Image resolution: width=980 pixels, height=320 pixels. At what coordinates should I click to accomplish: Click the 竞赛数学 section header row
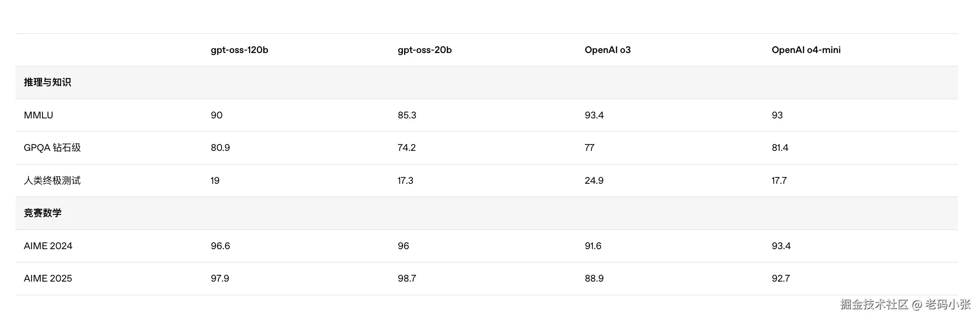pyautogui.click(x=42, y=213)
